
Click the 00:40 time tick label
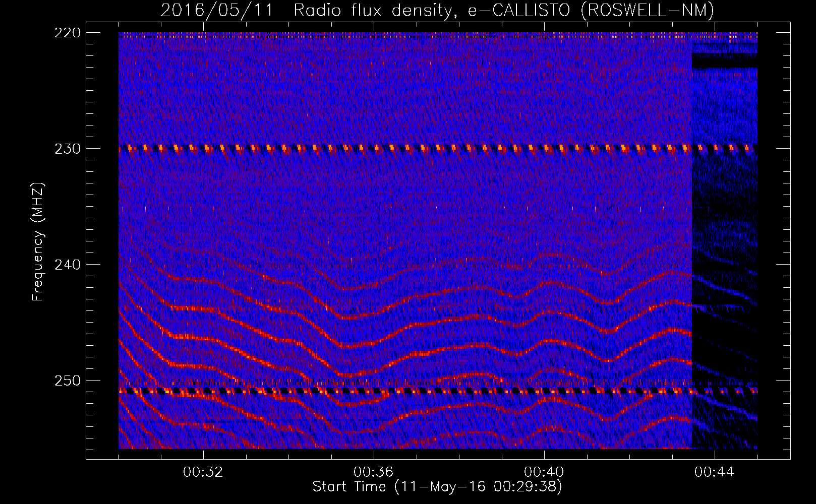pyautogui.click(x=544, y=472)
